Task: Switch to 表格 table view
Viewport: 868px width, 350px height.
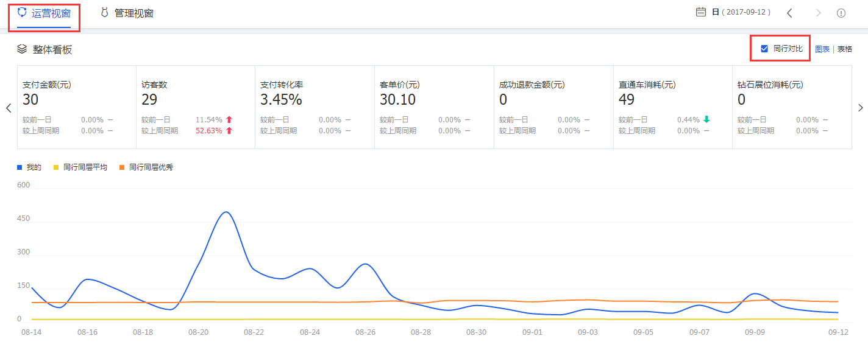Action: [845, 49]
